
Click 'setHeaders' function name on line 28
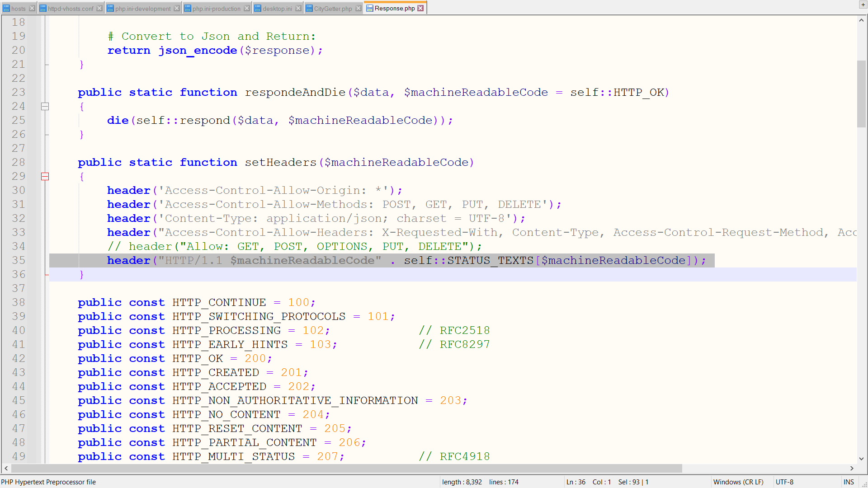pyautogui.click(x=281, y=163)
